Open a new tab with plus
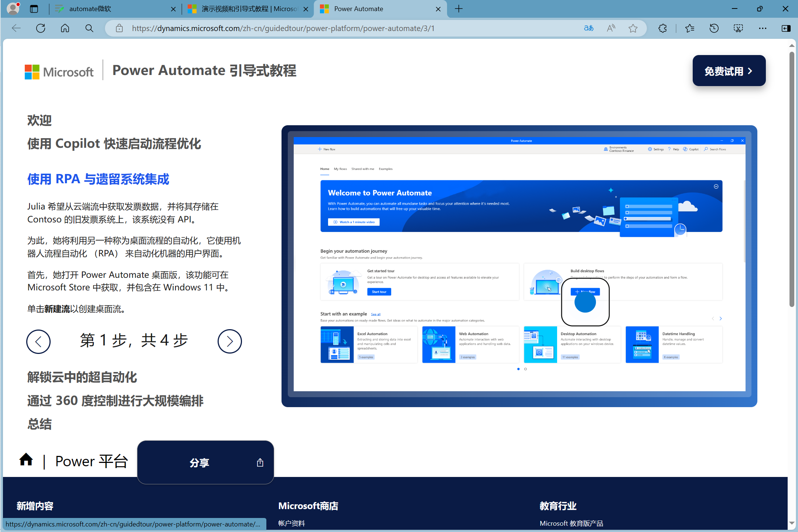The width and height of the screenshot is (798, 532). click(x=458, y=9)
